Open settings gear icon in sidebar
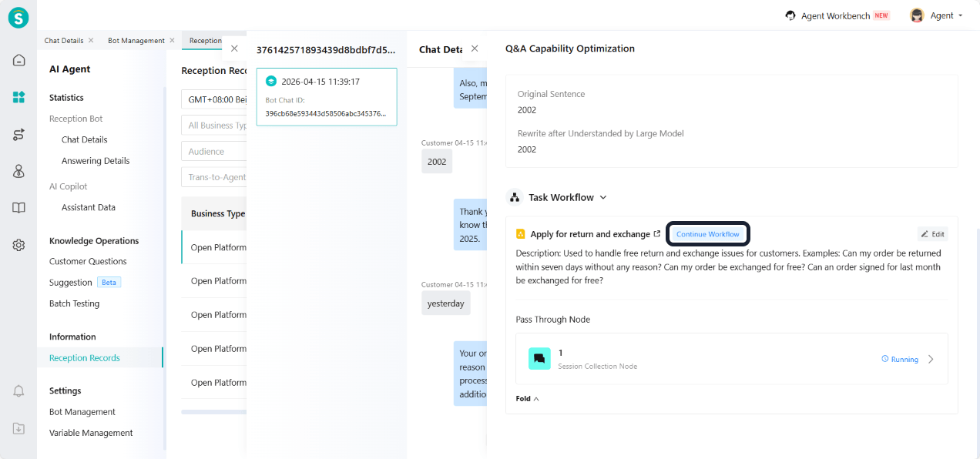980x459 pixels. pyautogui.click(x=18, y=245)
